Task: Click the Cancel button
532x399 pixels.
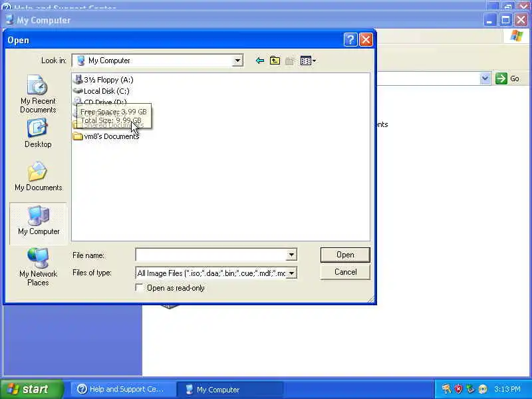Action: 345,272
